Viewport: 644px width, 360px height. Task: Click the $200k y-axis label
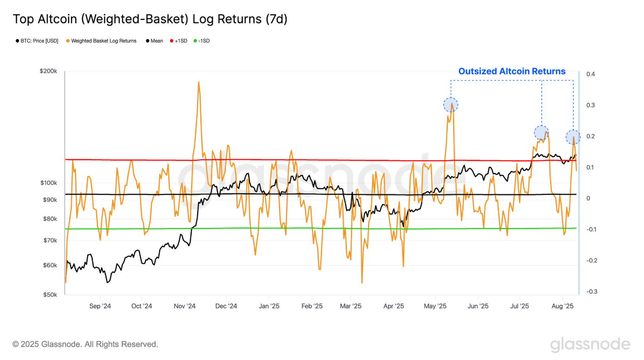click(48, 71)
